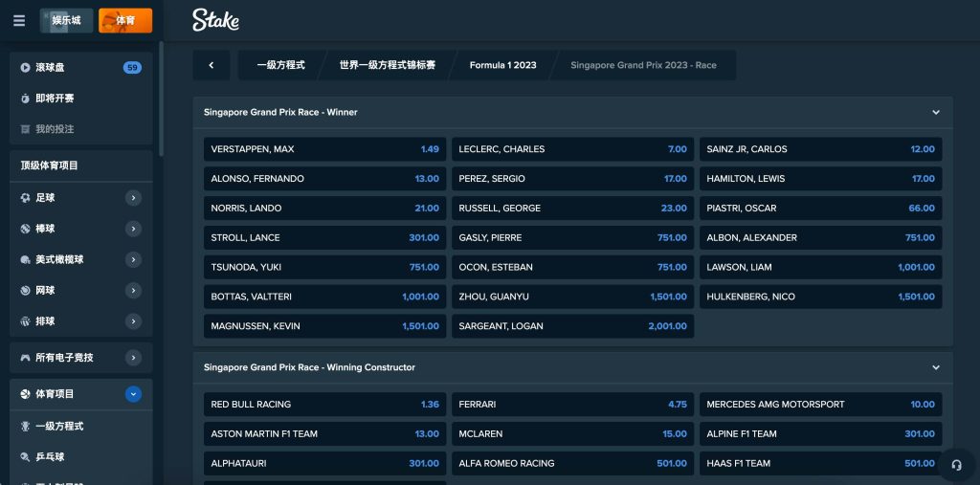Collapse the 体育项目 dropdown chevron
This screenshot has height=485, width=980.
[x=133, y=394]
